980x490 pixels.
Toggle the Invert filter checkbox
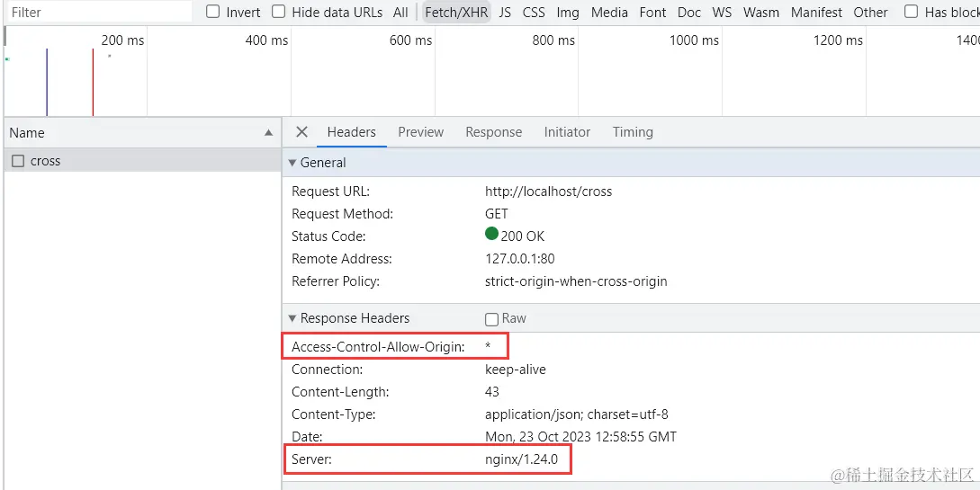[213, 12]
